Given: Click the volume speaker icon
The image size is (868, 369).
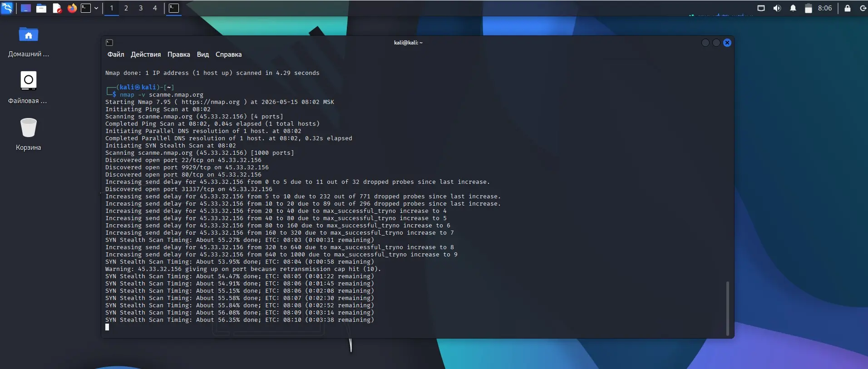Looking at the screenshot, I should (777, 8).
